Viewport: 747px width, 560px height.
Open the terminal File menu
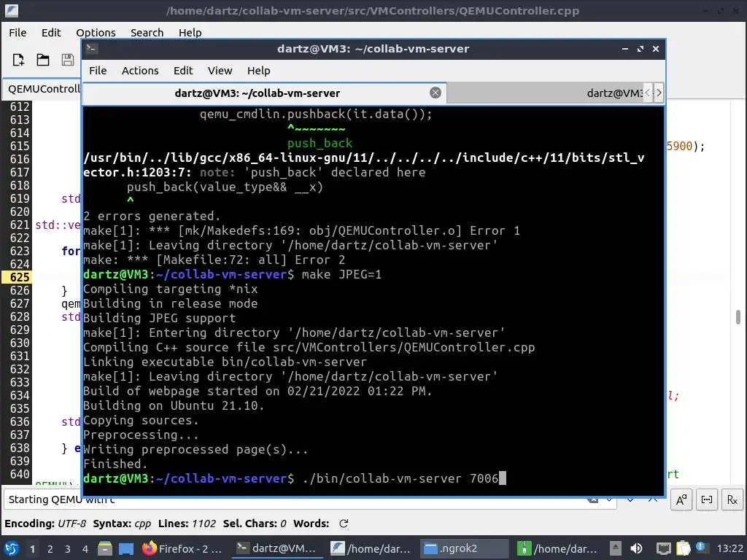click(x=98, y=71)
